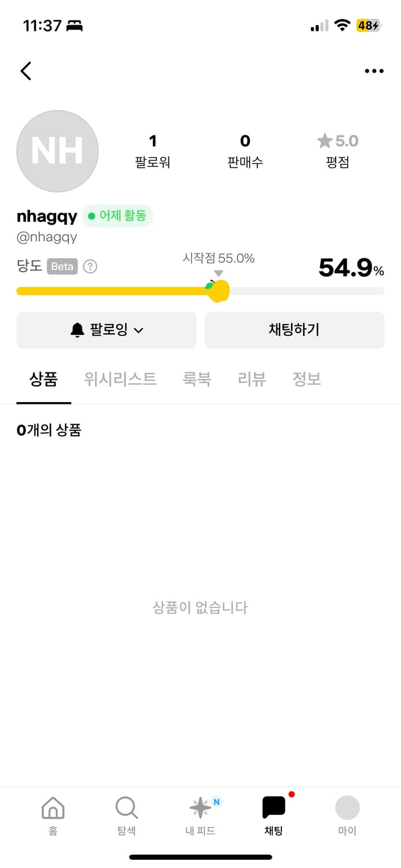This screenshot has height=868, width=401.
Task: Show the 정보 tab
Action: 307,379
